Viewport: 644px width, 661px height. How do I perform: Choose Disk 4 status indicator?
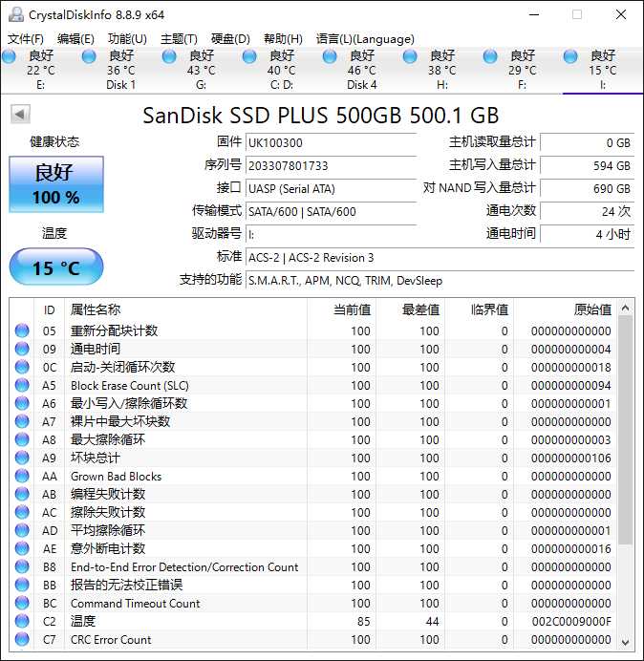point(330,56)
